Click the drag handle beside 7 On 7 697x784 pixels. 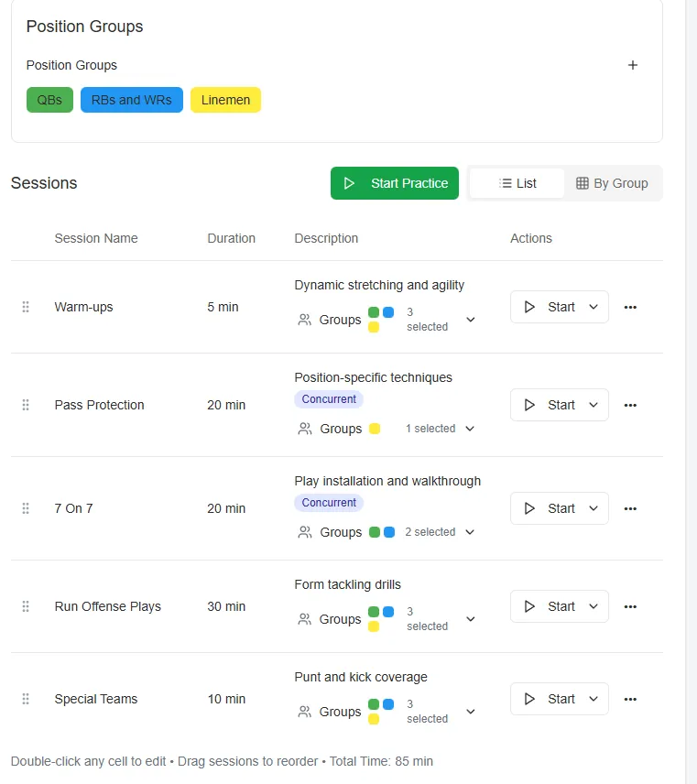click(x=26, y=507)
